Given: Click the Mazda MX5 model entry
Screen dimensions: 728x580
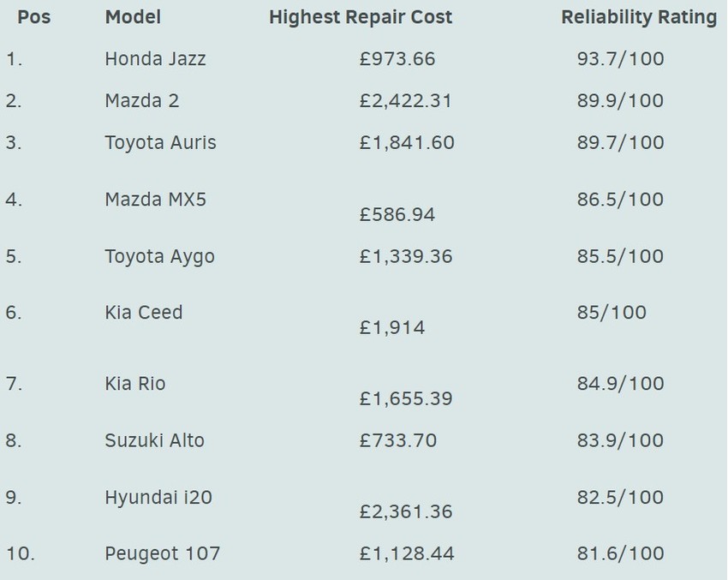Looking at the screenshot, I should click(156, 200).
